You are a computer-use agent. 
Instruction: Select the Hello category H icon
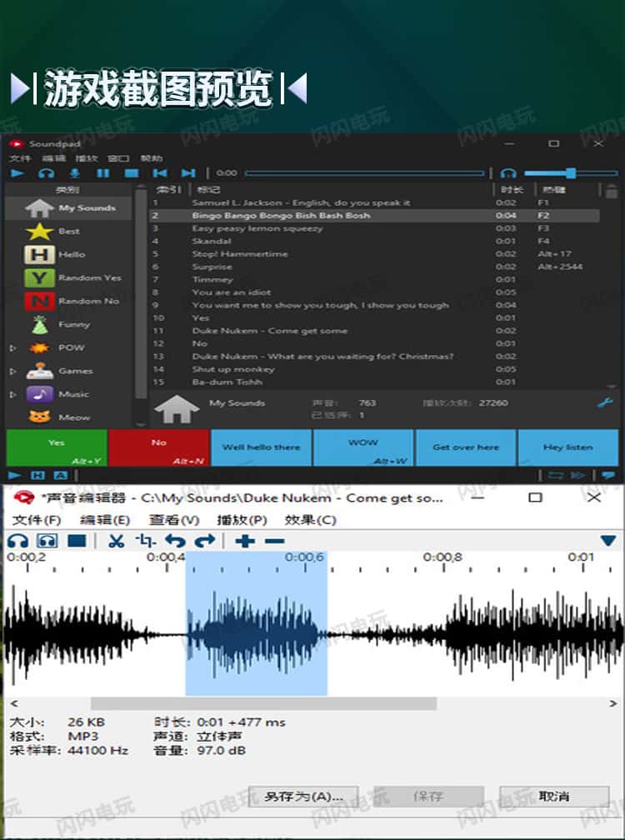click(x=39, y=254)
